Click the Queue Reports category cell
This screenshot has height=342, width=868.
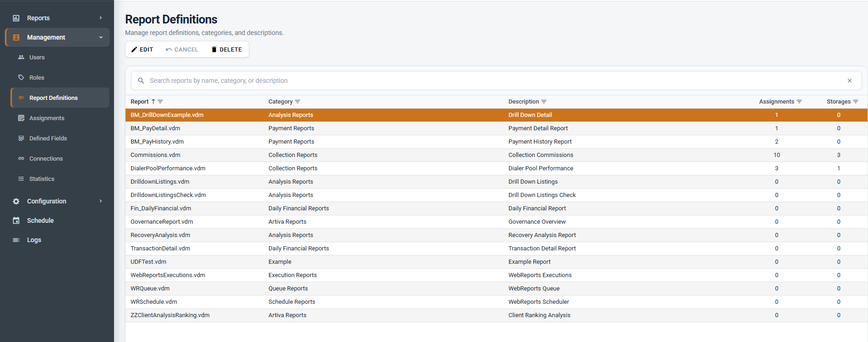tap(288, 289)
